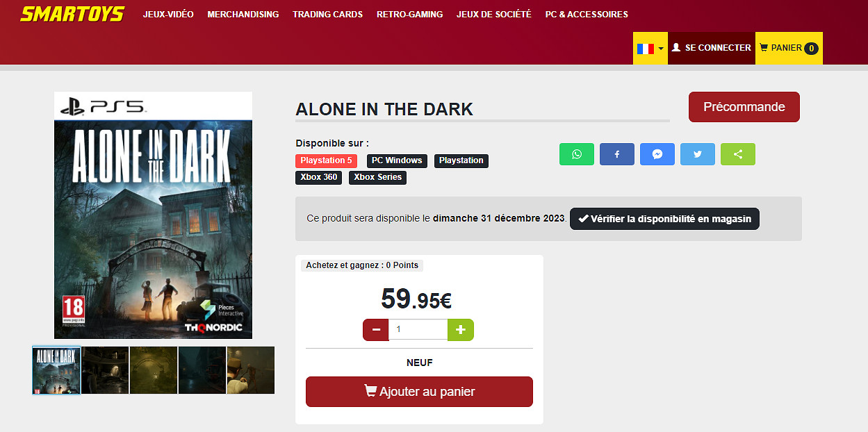Open the Trading Cards menu
The height and width of the screenshot is (432, 868).
point(327,14)
